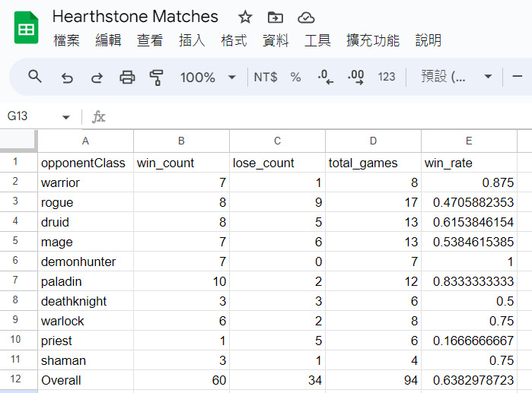
Task: Open the 工具 menu
Action: (x=317, y=40)
